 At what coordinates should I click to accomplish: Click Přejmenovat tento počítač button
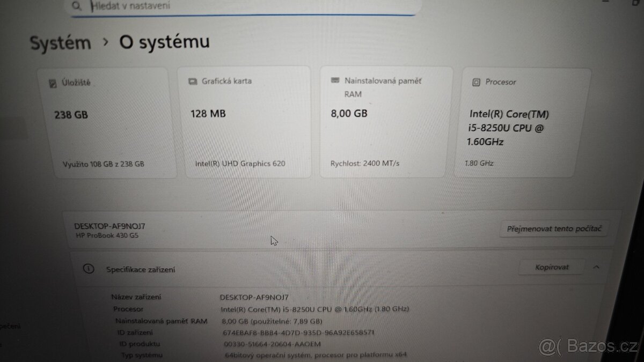click(554, 228)
